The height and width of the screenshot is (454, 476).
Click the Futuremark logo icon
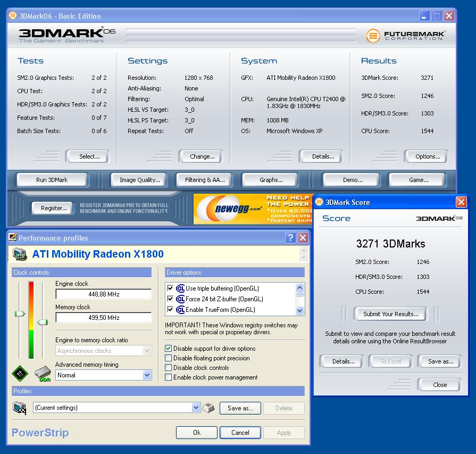373,36
